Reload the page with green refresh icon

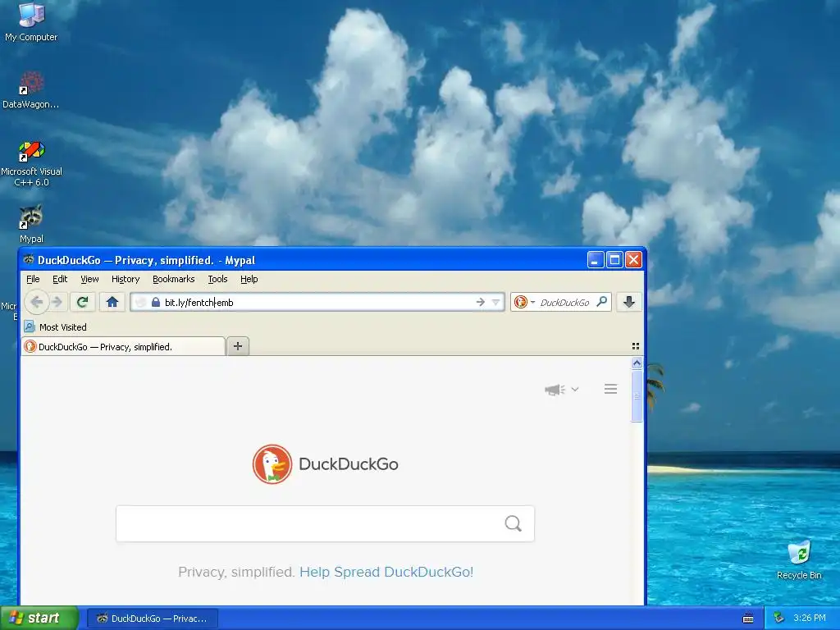[82, 302]
